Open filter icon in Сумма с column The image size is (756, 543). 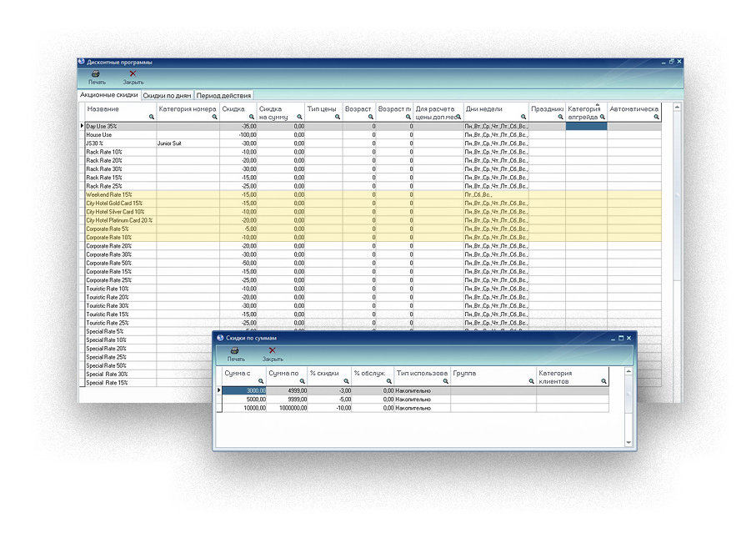coord(261,381)
